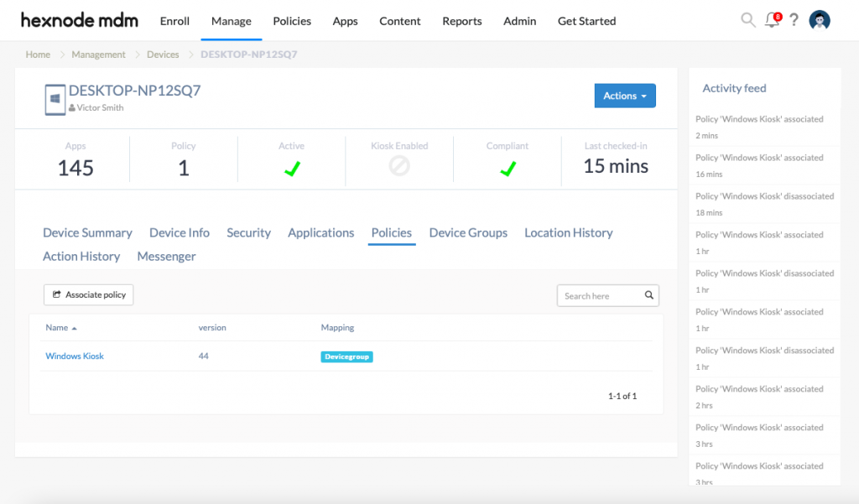Click the Kiosk Enabled disabled icon
Viewport: 859px width, 504px height.
[x=399, y=167]
